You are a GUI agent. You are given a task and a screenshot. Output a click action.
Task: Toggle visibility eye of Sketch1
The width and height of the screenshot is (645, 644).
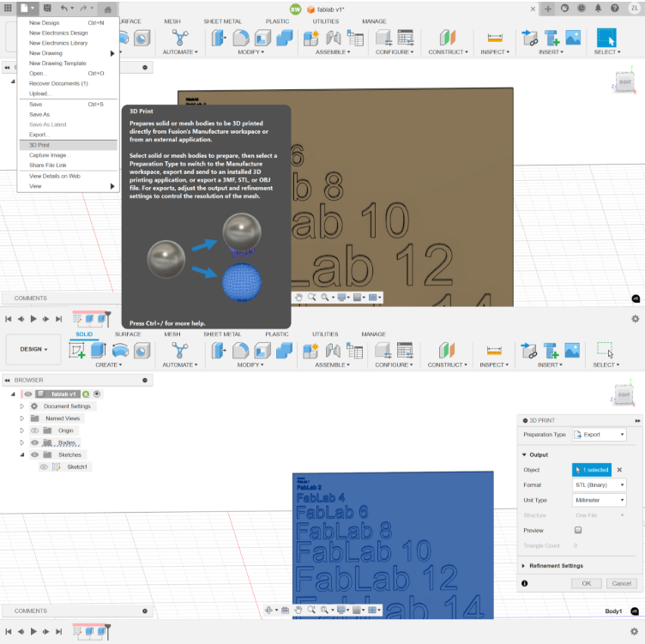click(44, 466)
